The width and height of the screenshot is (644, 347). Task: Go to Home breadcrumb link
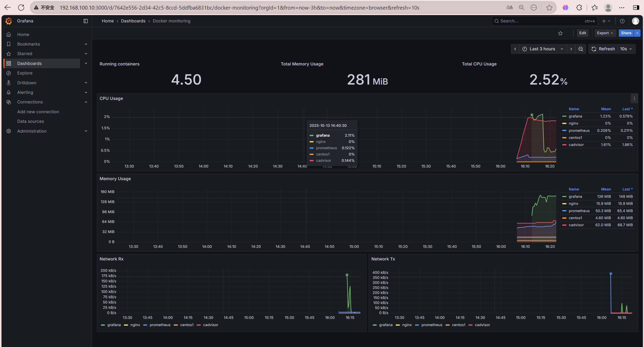108,21
